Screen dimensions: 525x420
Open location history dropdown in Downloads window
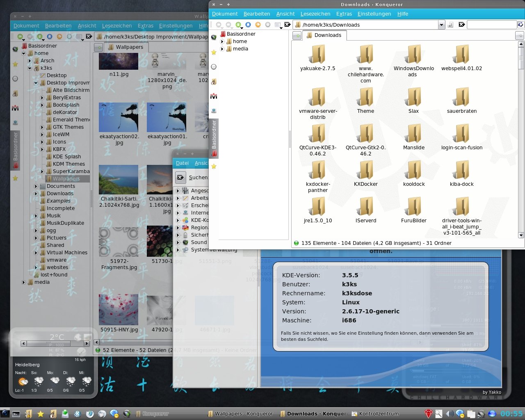tap(442, 25)
